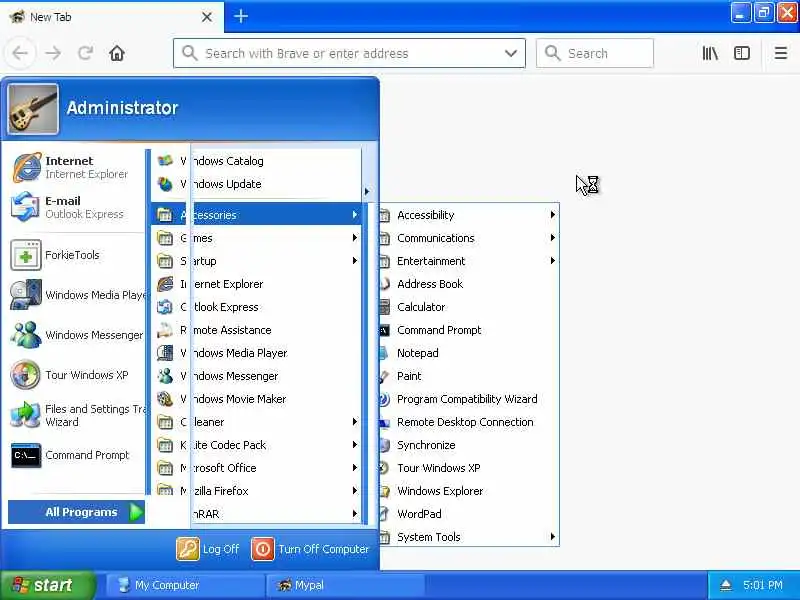The width and height of the screenshot is (800, 600).
Task: Open Windows Messenger in left column
Action: tap(77, 335)
